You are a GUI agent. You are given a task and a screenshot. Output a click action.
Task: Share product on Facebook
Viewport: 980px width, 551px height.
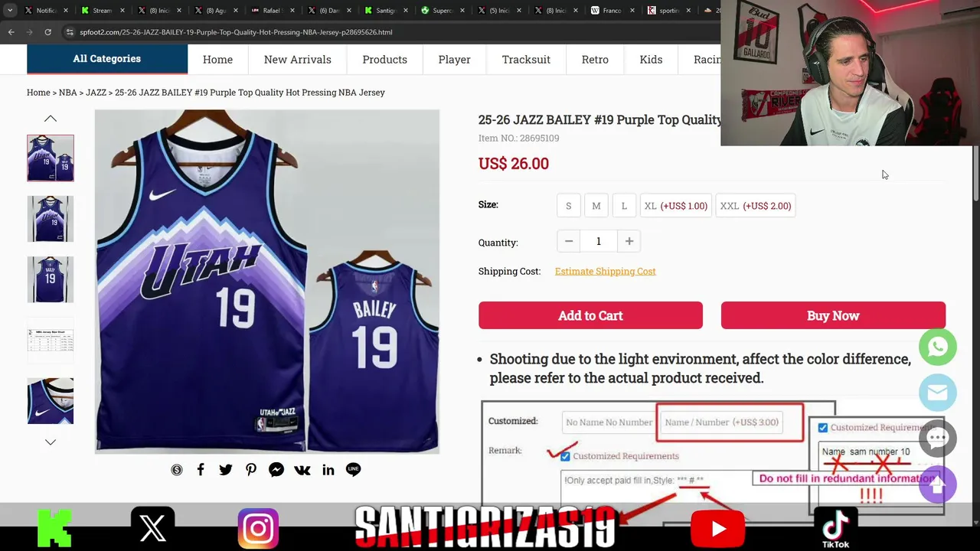click(x=201, y=470)
